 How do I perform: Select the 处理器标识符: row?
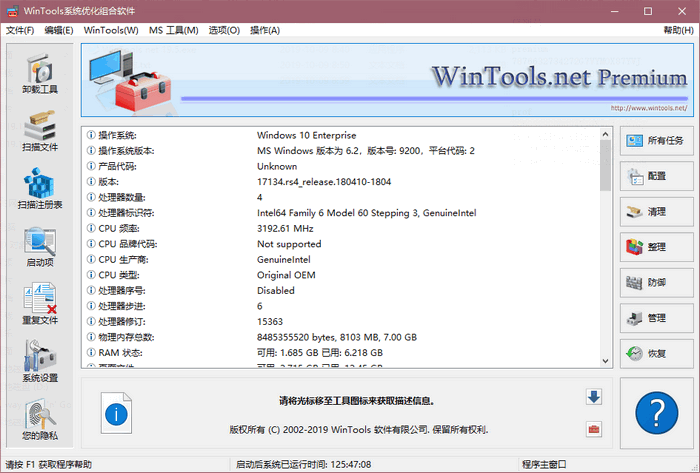341,213
